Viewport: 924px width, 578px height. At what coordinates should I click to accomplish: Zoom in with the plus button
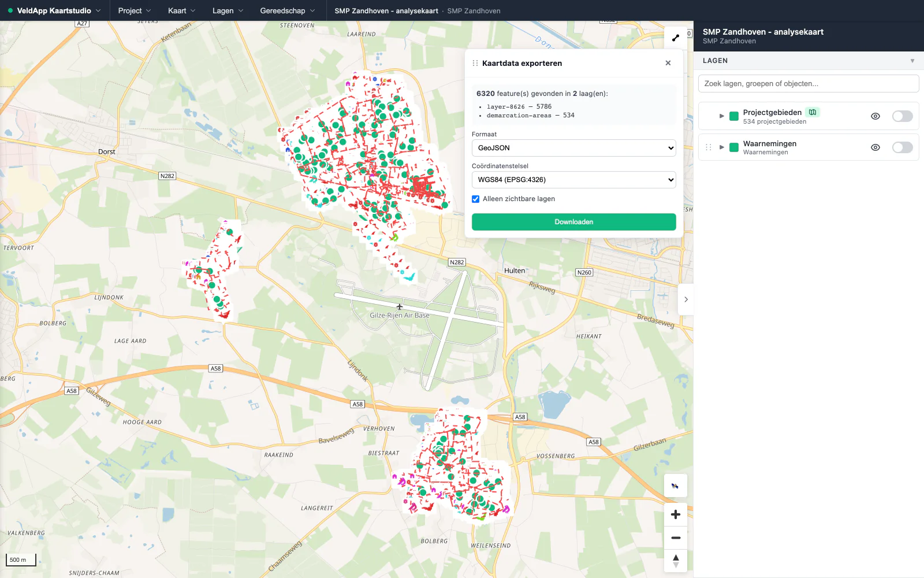[675, 514]
